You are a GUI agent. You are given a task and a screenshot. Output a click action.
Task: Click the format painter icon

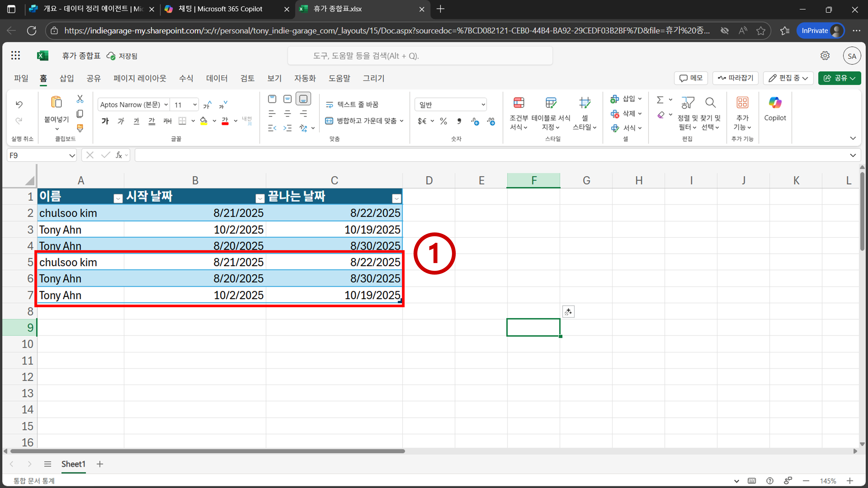(80, 128)
